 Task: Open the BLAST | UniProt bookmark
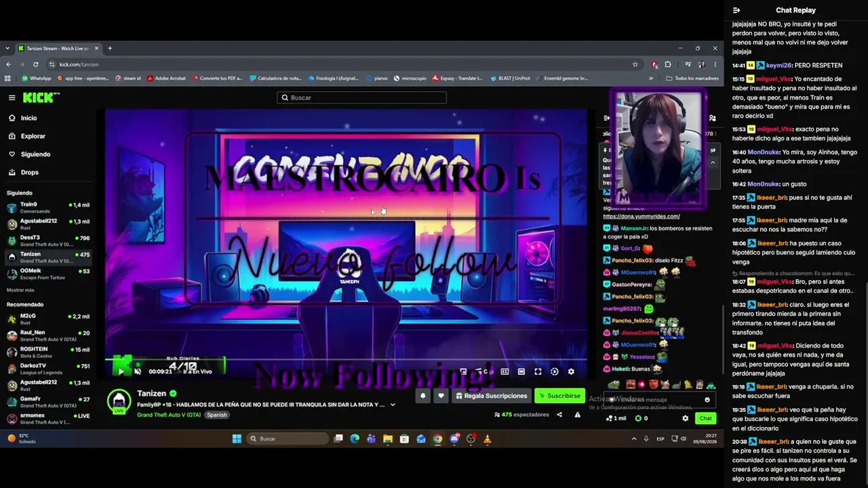509,78
